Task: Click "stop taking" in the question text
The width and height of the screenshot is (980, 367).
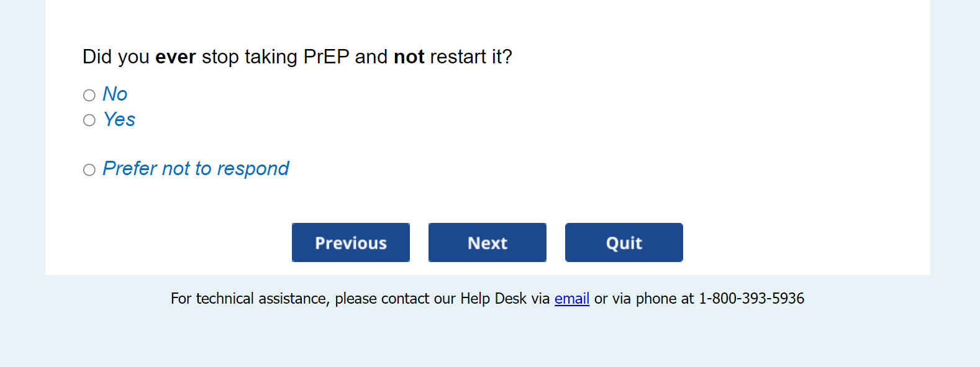Action: point(250,57)
